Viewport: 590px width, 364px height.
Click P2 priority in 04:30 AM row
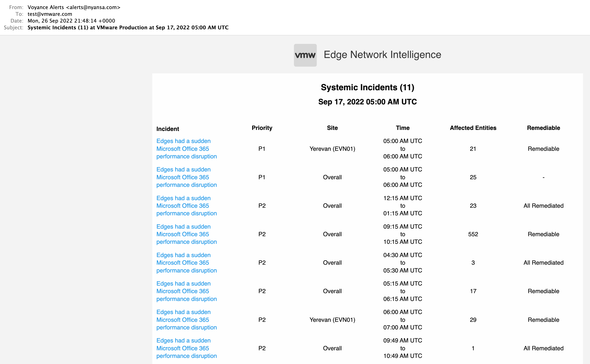coord(262,263)
